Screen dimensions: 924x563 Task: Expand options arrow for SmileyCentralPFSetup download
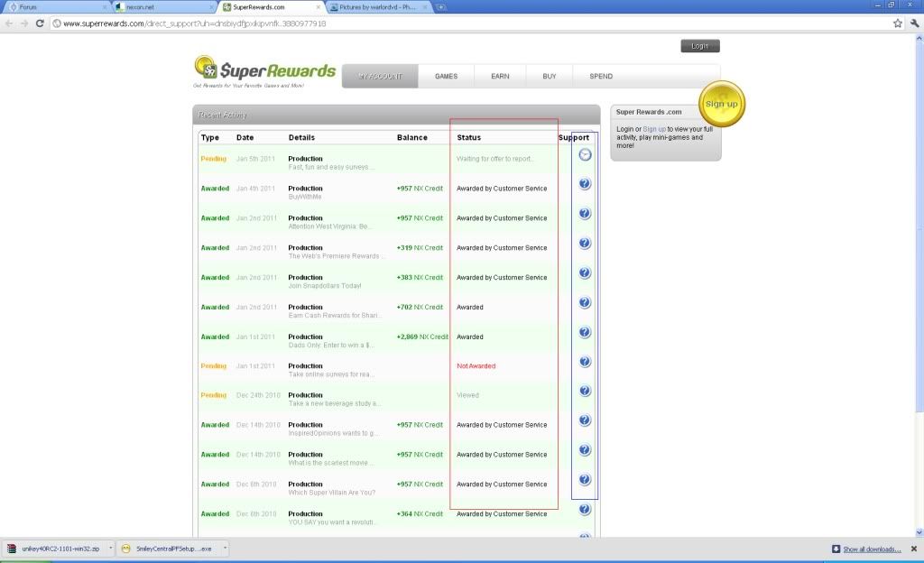[225, 549]
